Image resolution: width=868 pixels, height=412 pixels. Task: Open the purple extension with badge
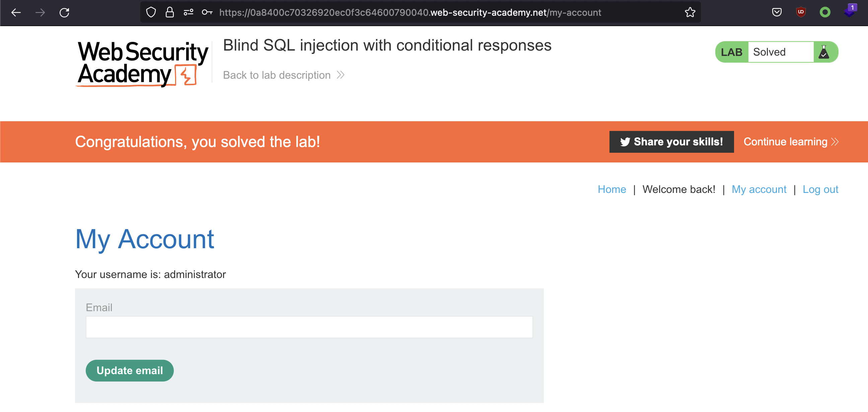[x=849, y=12]
